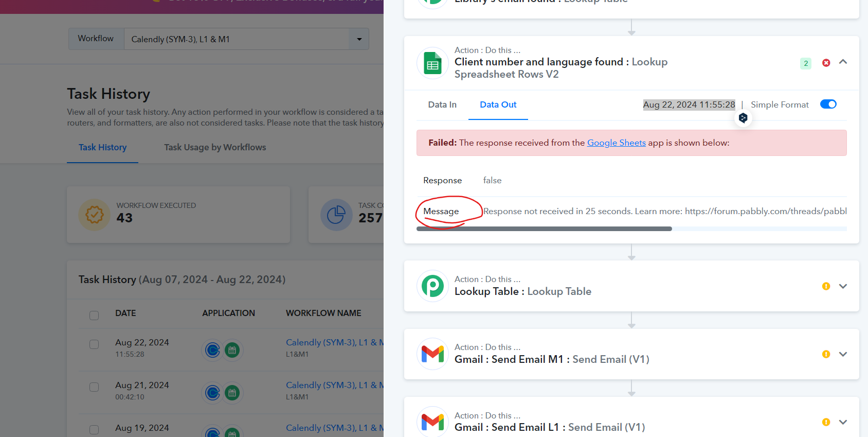Click the warning icon on the Send Email M1 step

826,354
